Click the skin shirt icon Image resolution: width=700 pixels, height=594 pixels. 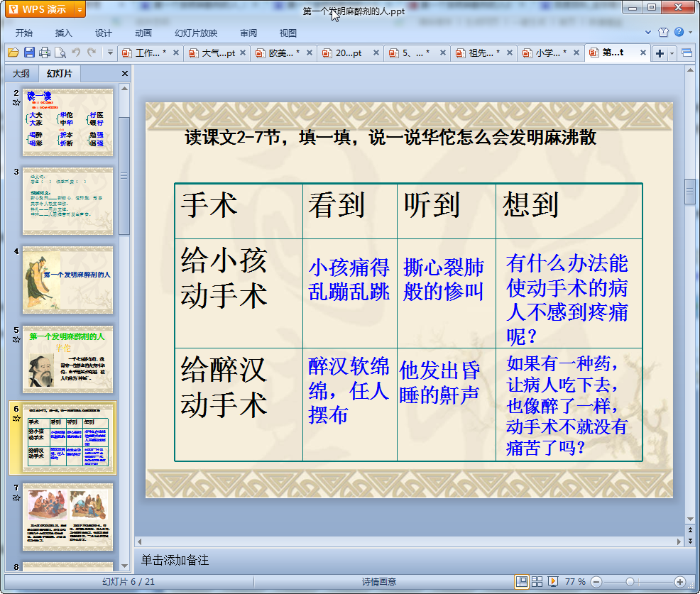[x=663, y=32]
